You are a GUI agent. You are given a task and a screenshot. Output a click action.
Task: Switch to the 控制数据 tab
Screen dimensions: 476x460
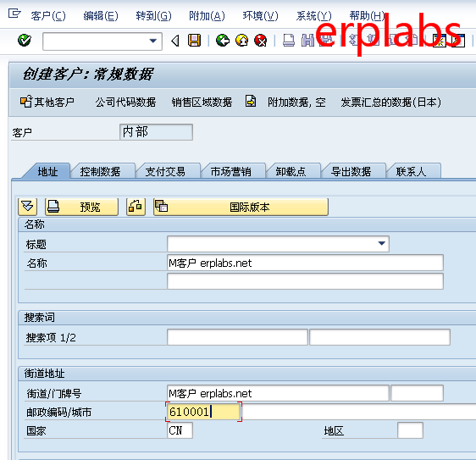100,172
